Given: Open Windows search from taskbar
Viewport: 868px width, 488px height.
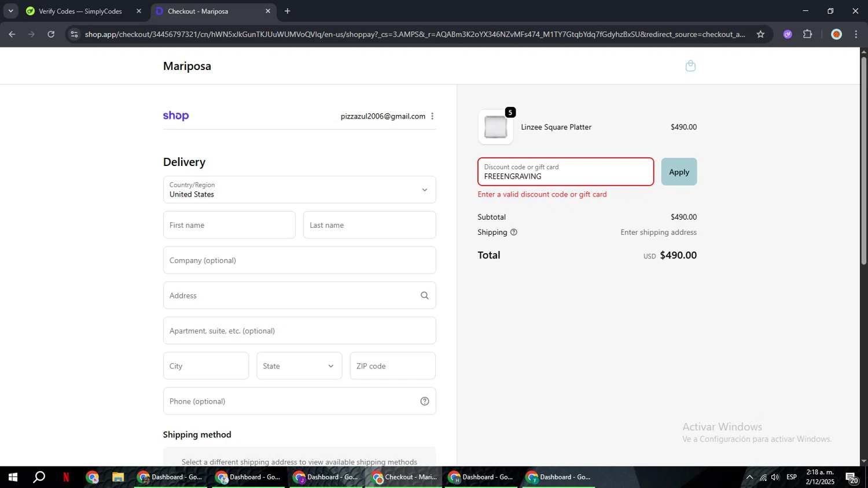Looking at the screenshot, I should pyautogui.click(x=39, y=477).
